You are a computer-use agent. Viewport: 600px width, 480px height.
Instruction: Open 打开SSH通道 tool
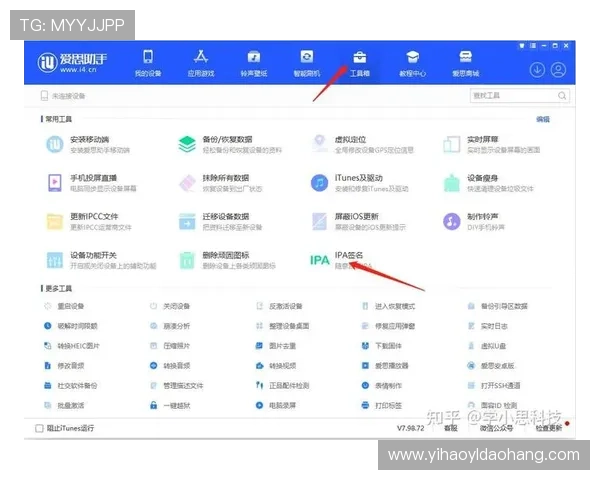tap(494, 386)
